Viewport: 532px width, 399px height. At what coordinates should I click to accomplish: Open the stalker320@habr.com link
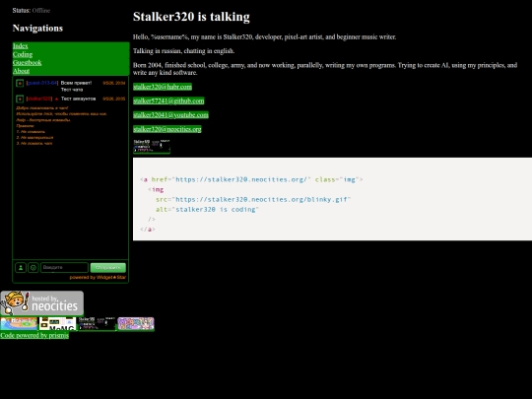coord(163,87)
